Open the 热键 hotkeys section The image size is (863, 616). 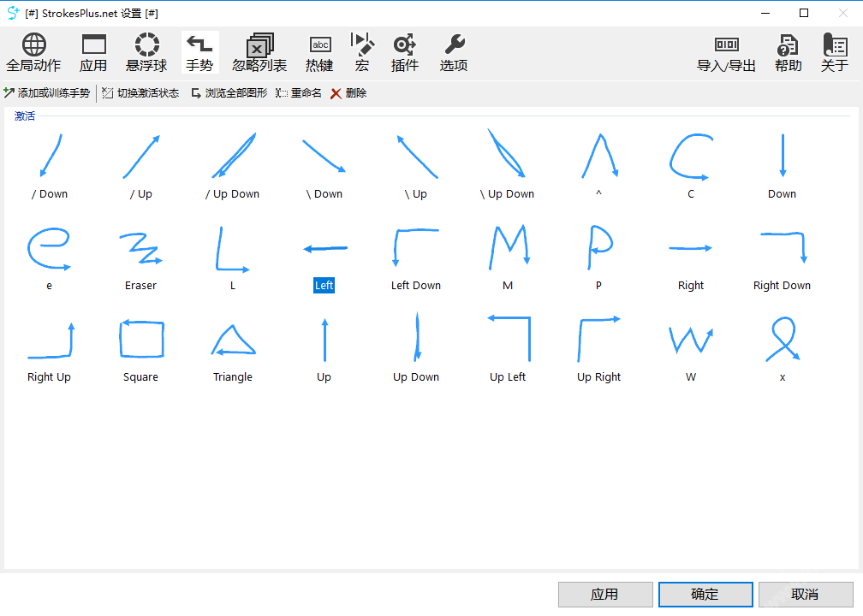(x=320, y=53)
